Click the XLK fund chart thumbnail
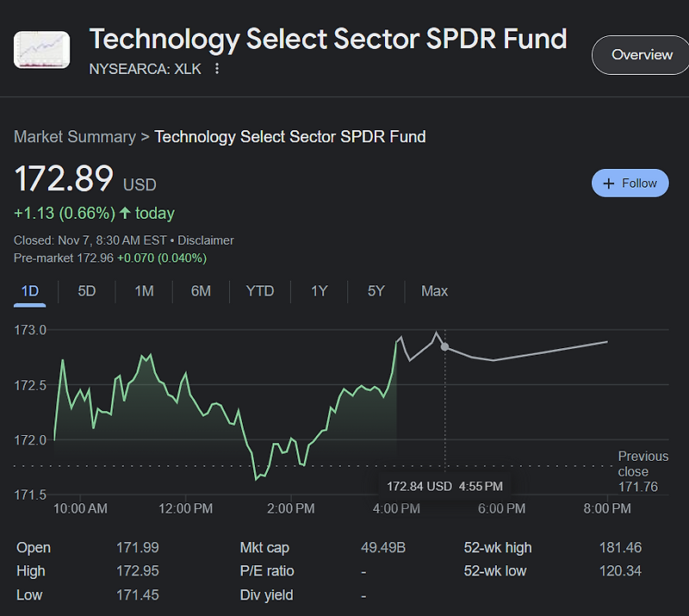 pyautogui.click(x=42, y=49)
